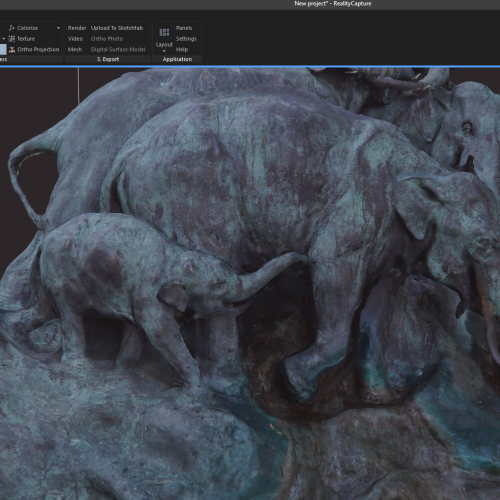Export the model via Mesh

[x=75, y=49]
